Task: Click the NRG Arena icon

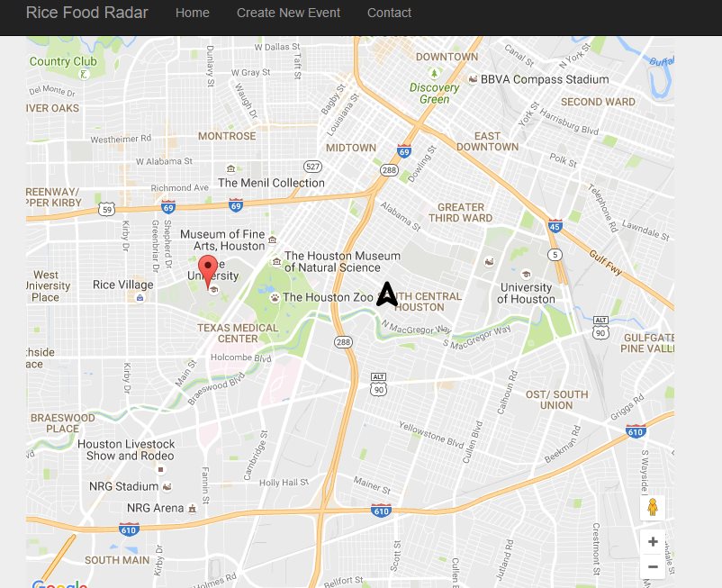Action: pyautogui.click(x=193, y=509)
